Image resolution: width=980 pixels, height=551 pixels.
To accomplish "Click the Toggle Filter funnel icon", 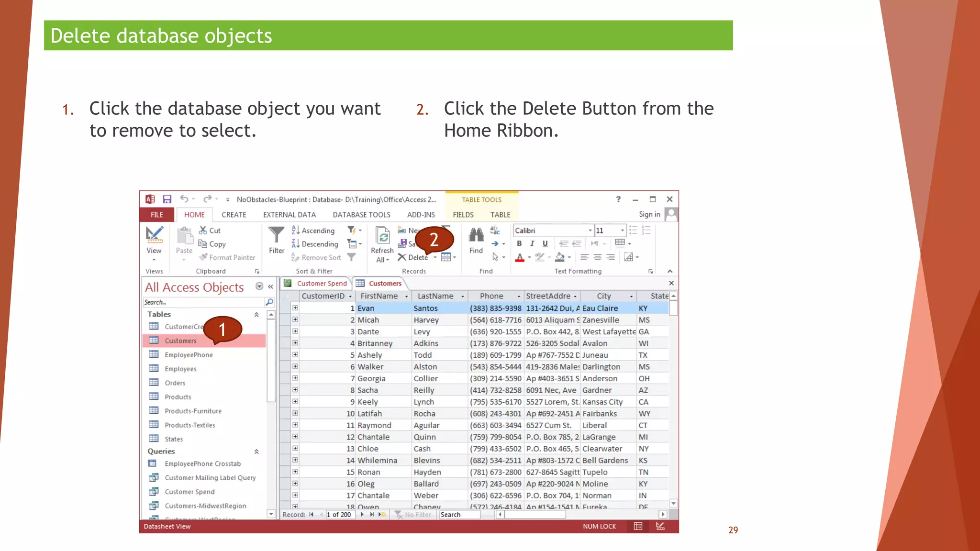I will 352,257.
